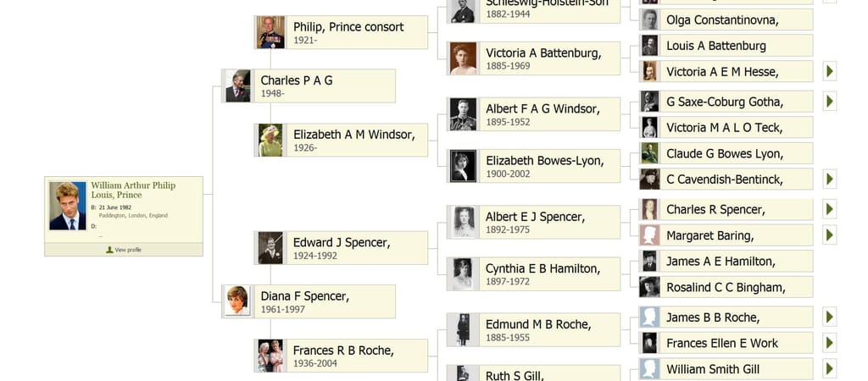Screen dimensions: 868x381
Task: Click Frances R B Roche's photo thumbnail
Action: point(270,356)
